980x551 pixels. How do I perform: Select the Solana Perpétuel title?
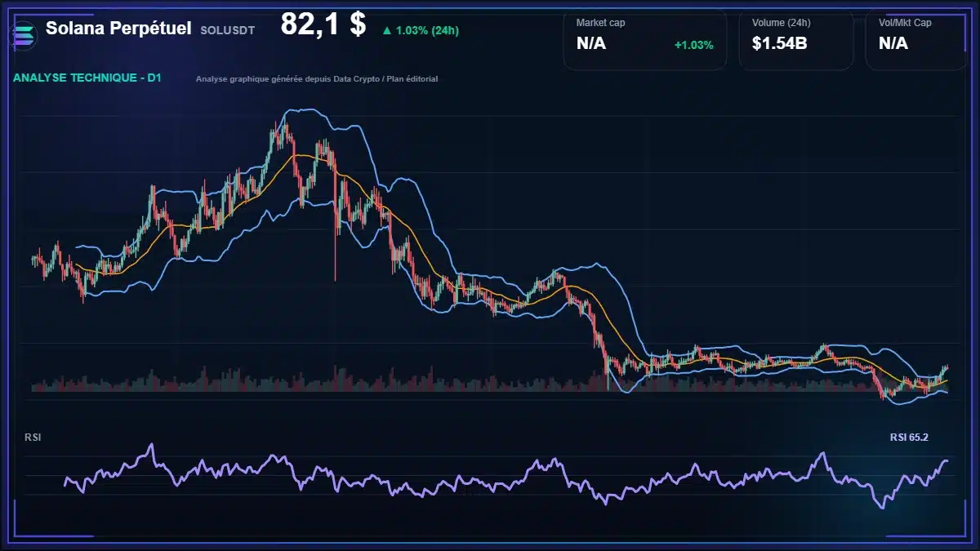click(118, 29)
